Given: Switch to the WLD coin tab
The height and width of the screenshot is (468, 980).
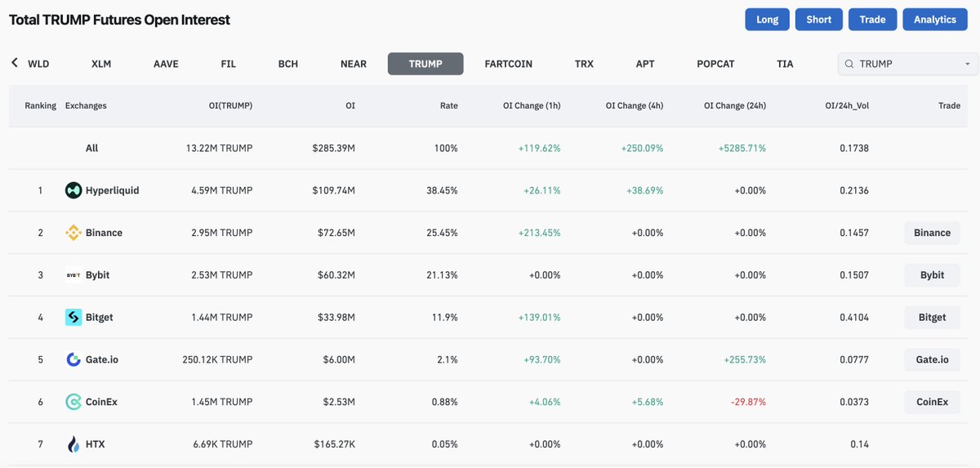Looking at the screenshot, I should click(x=38, y=64).
